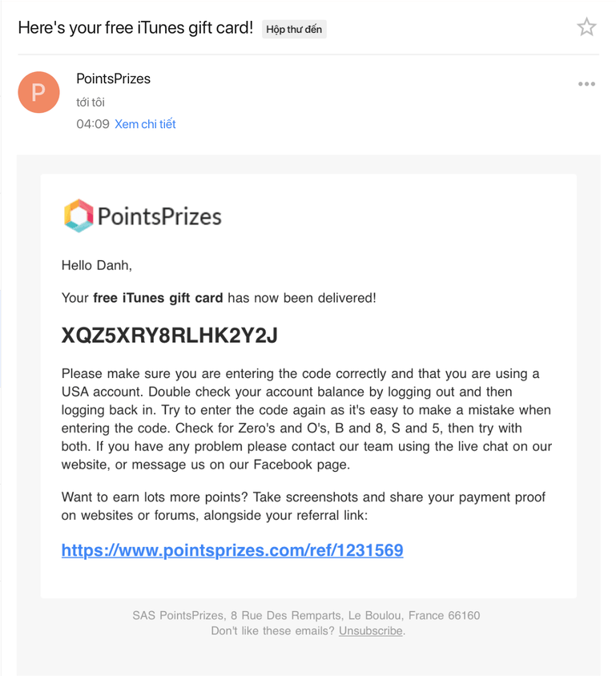Click the PointsPrizes sender avatar
Viewport: 616px width, 676px height.
(x=38, y=92)
